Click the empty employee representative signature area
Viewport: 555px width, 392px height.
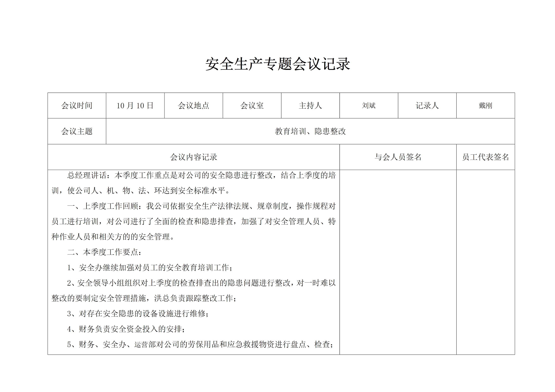click(485, 262)
